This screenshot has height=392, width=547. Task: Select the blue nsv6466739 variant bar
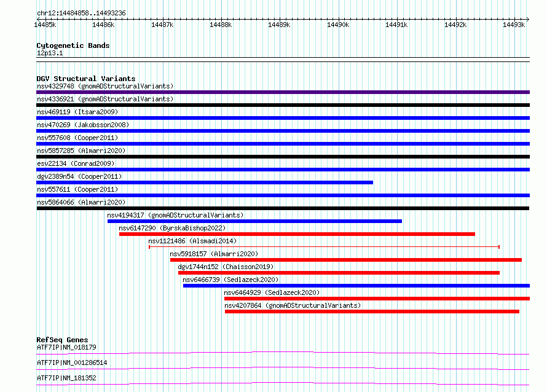[x=356, y=286]
